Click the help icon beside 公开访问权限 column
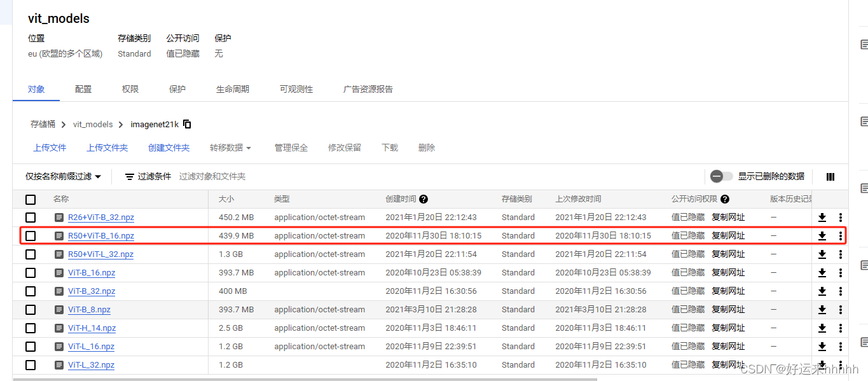Screen dimensions: 868x381 coord(724,198)
